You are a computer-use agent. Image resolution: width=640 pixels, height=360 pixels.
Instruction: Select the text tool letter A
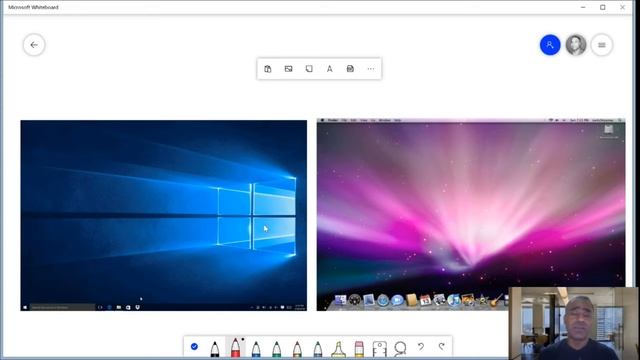click(329, 69)
